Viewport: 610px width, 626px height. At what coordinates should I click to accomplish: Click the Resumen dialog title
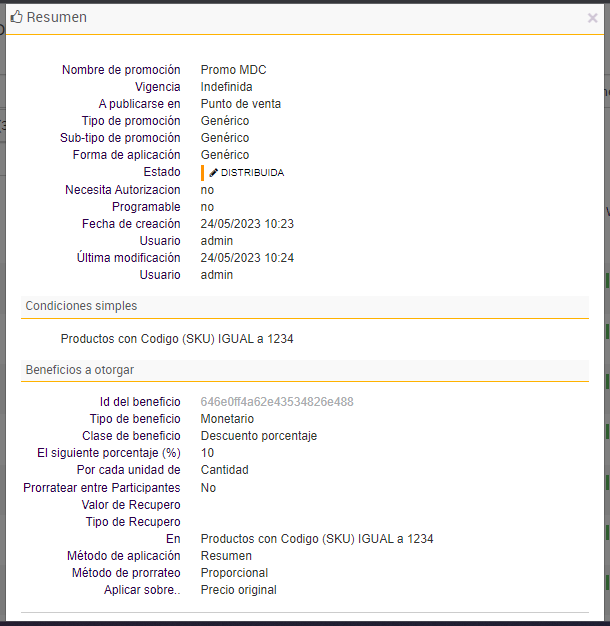57,17
